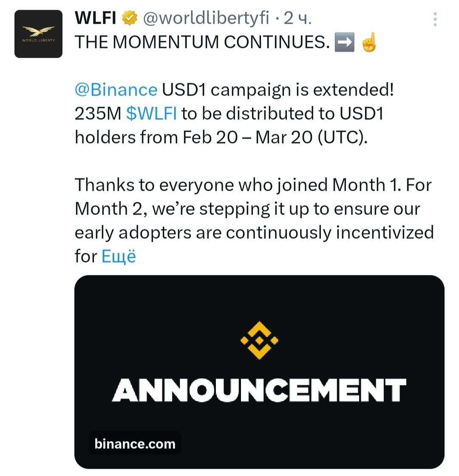Click the "THE MOMENTUM CONTINUES." text
The width and height of the screenshot is (459, 476).
pos(202,42)
